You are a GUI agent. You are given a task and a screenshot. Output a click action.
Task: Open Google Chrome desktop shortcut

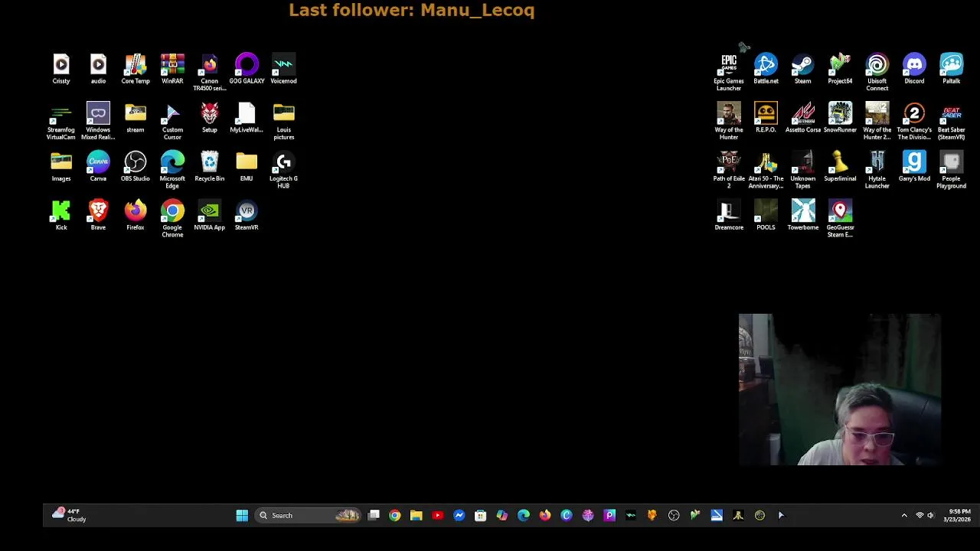coord(172,220)
